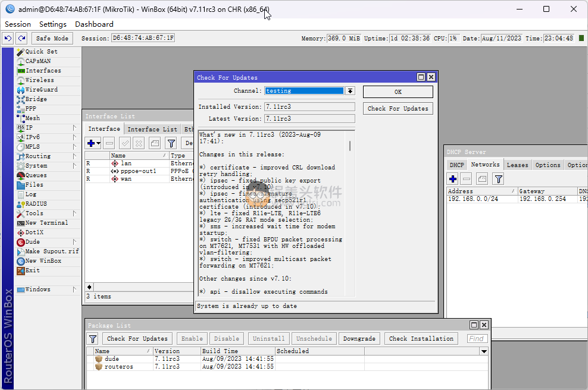The image size is (588, 390).
Task: Click the Downgrade button
Action: (x=359, y=339)
